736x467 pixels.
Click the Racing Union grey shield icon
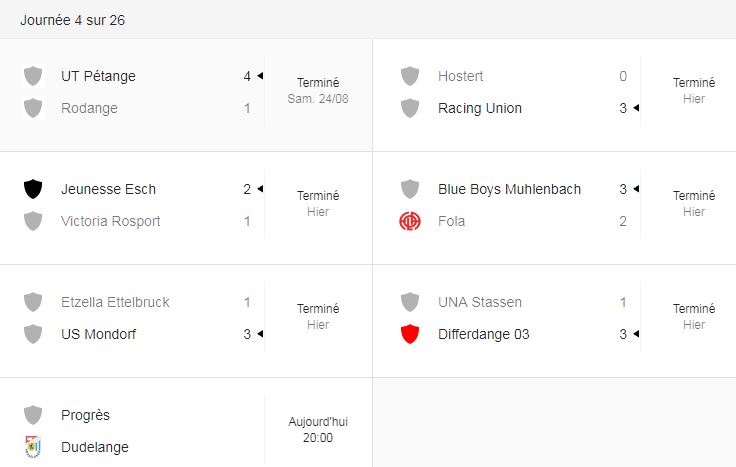tap(410, 108)
